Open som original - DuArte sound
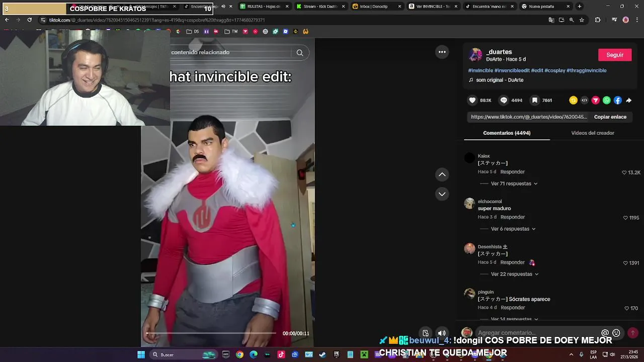Viewport: 644px width, 362px height. pos(500,80)
